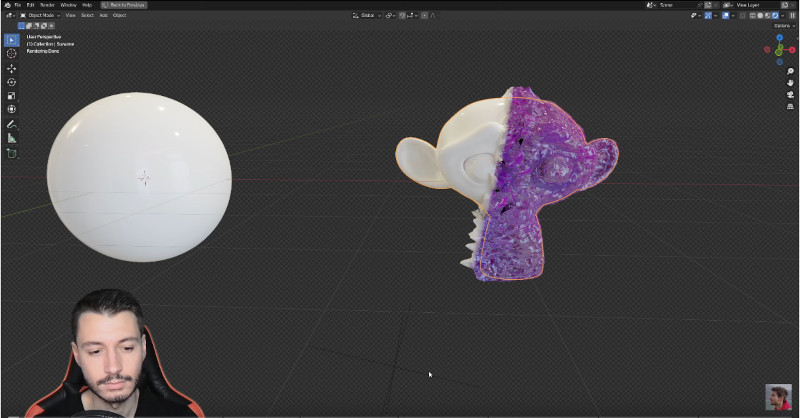
Task: Open the Object Mode dropdown
Action: click(40, 15)
